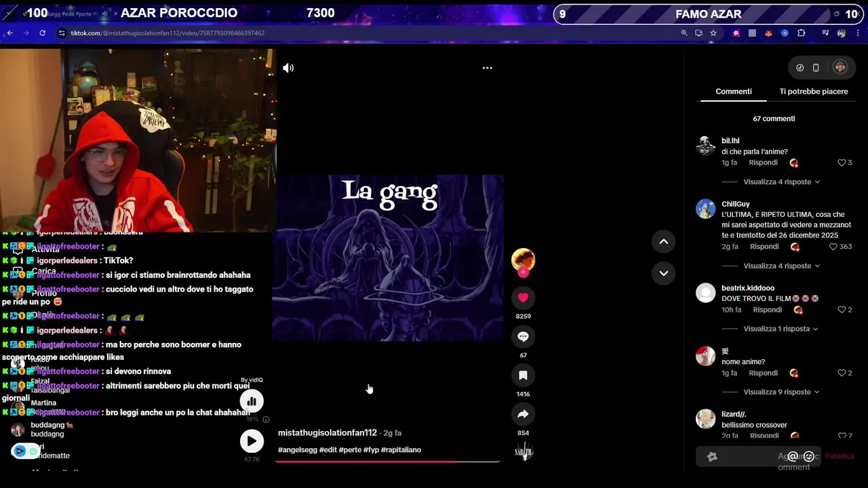
Task: Click the play button overlay
Action: [x=252, y=441]
